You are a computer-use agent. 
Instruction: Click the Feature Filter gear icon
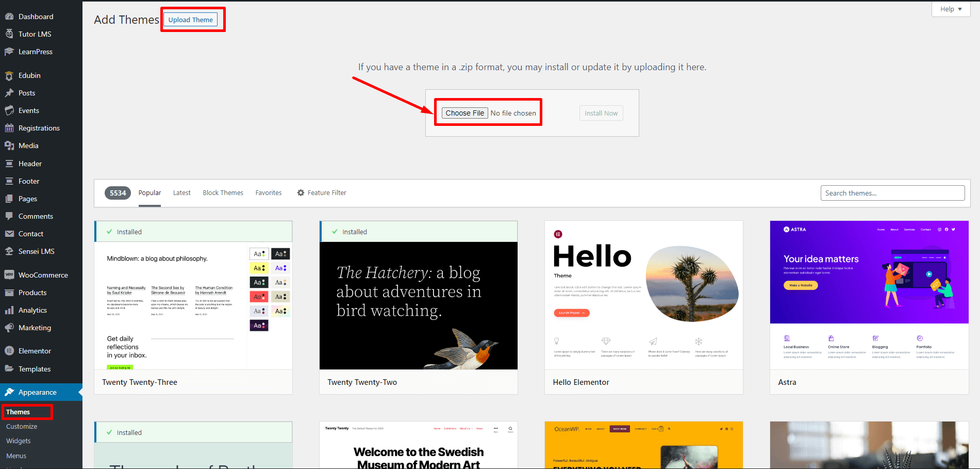pos(301,192)
